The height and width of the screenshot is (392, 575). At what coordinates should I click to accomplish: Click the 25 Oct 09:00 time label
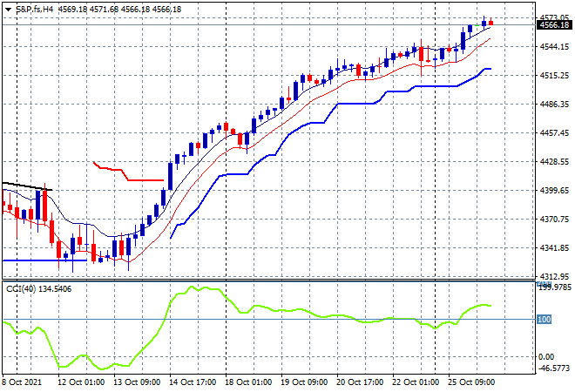click(x=471, y=382)
